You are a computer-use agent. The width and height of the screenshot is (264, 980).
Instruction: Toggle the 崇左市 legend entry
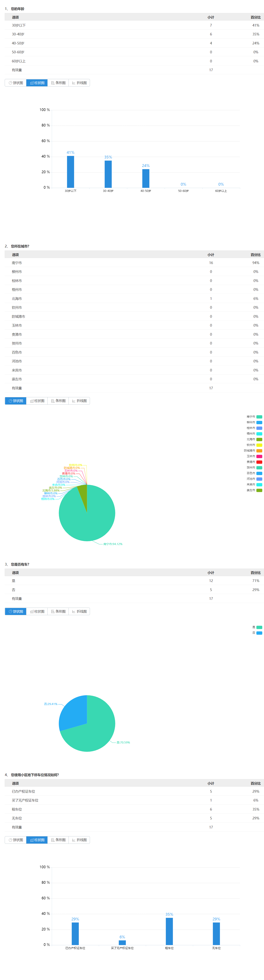[x=259, y=490]
